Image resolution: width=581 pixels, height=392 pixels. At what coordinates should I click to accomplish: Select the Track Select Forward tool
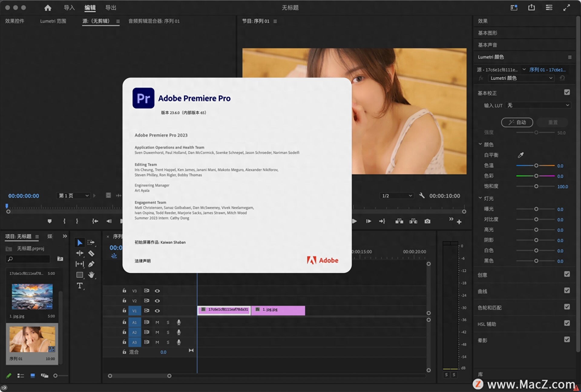coord(91,242)
